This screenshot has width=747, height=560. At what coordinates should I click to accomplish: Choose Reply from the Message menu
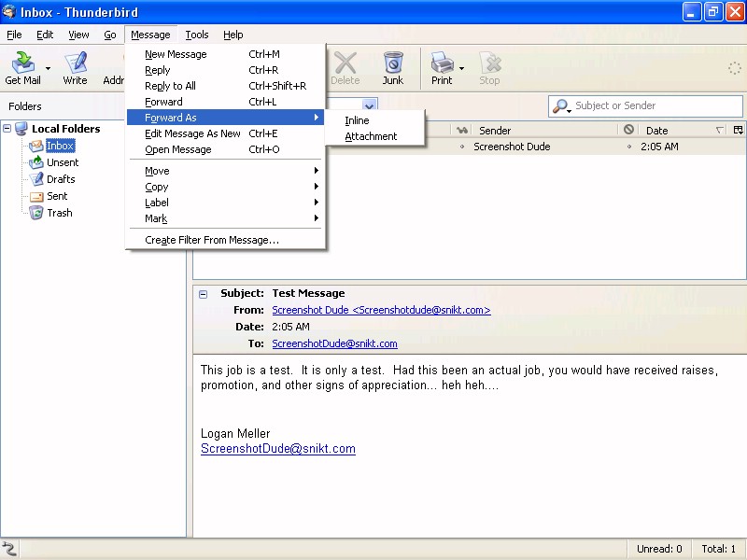click(226, 70)
